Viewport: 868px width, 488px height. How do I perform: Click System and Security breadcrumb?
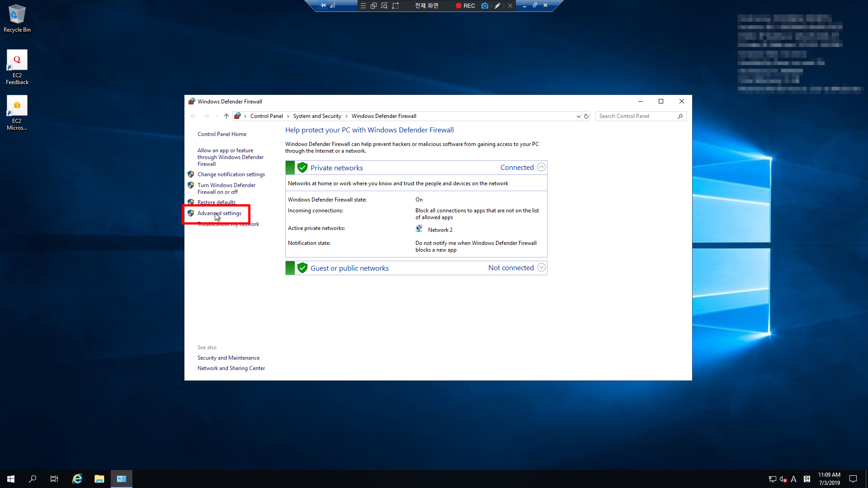(x=317, y=116)
